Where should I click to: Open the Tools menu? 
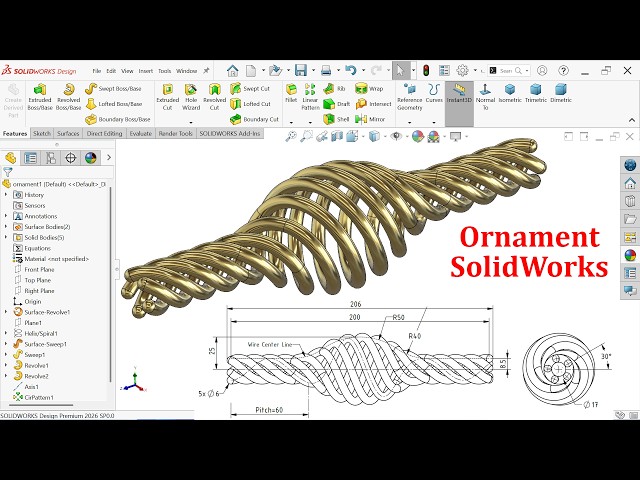(164, 71)
